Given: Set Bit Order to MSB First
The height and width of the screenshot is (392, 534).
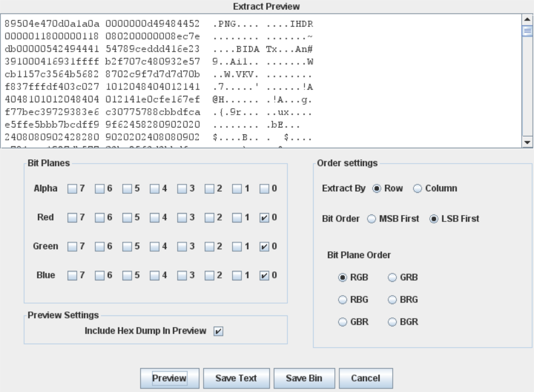Looking at the screenshot, I should coord(371,219).
